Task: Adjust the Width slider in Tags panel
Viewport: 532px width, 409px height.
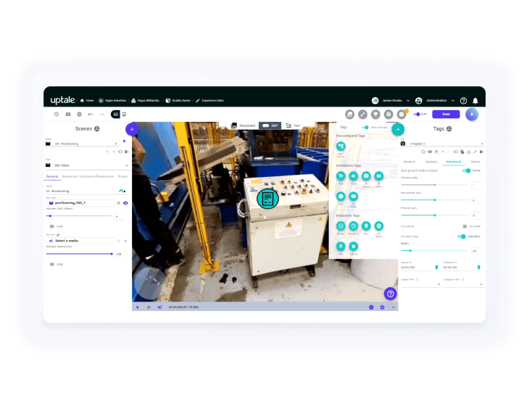Action: pos(434,250)
